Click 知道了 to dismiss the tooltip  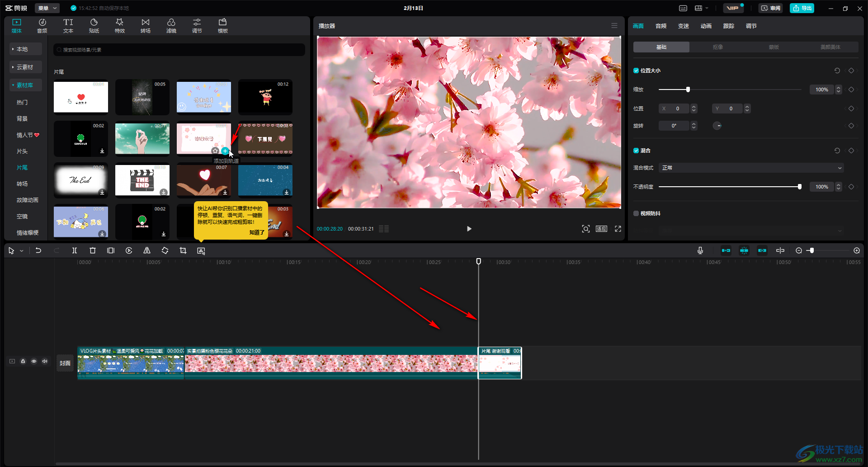tap(257, 232)
